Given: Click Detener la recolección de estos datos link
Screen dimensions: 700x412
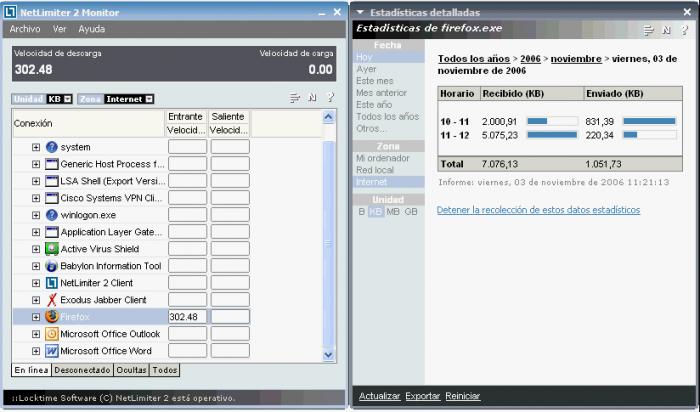Looking at the screenshot, I should pyautogui.click(x=538, y=210).
